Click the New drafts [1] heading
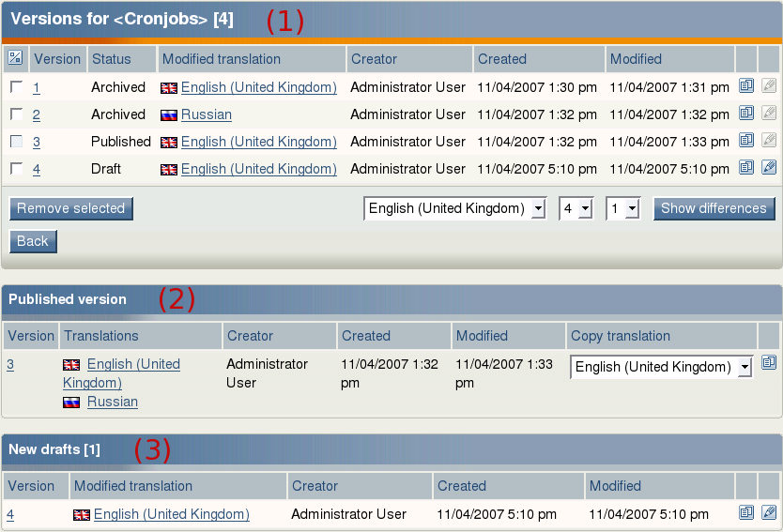This screenshot has height=532, width=783. point(54,449)
